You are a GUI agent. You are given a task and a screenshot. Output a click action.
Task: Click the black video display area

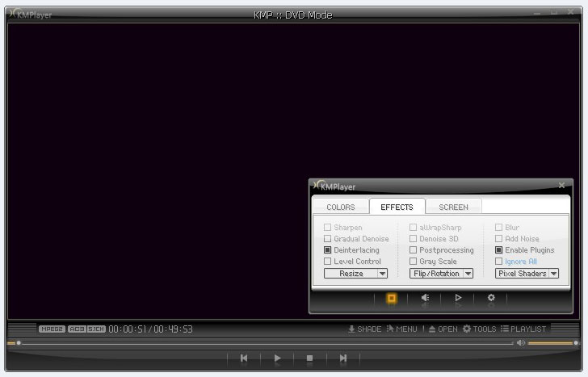[293, 171]
